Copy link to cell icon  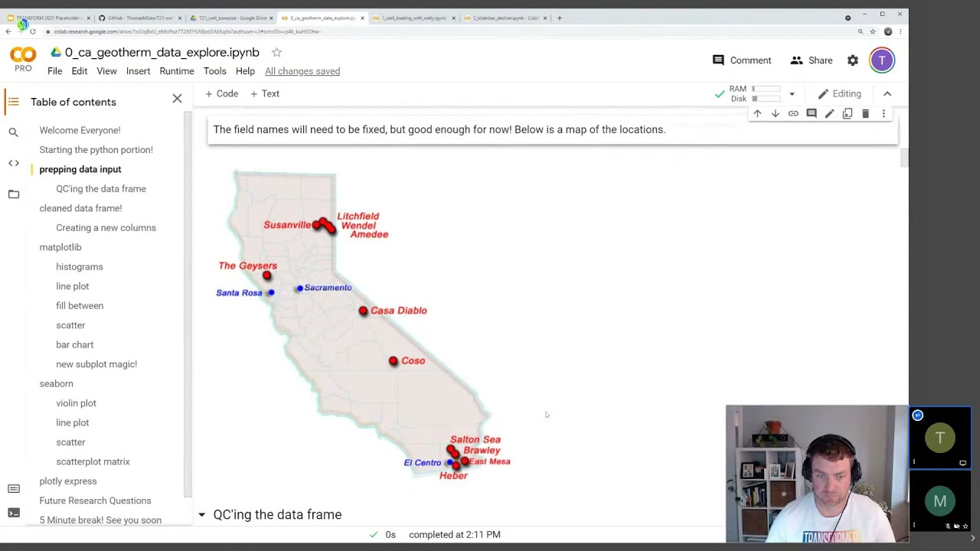pos(793,113)
